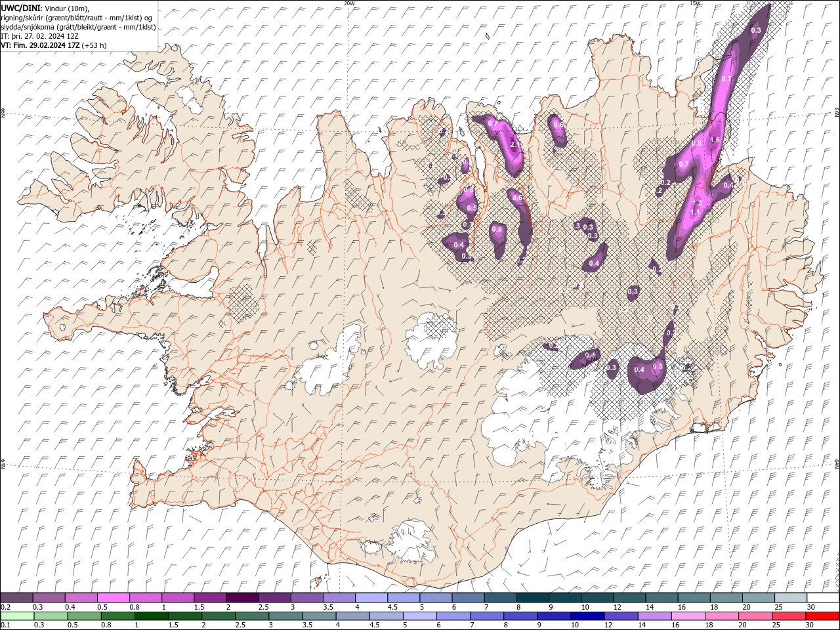The height and width of the screenshot is (630, 840).
Task: Pick the pale green 0.1 rain scale swatch
Action: [17, 616]
